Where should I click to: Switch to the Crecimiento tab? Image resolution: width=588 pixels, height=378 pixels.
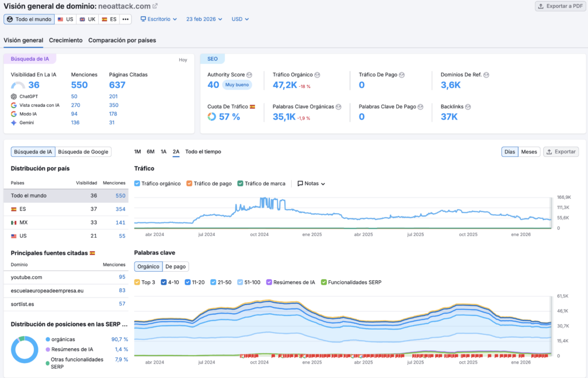tap(65, 40)
